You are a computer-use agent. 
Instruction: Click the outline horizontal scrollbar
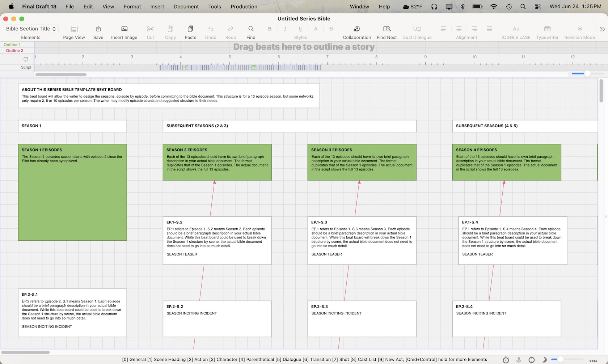(61, 75)
